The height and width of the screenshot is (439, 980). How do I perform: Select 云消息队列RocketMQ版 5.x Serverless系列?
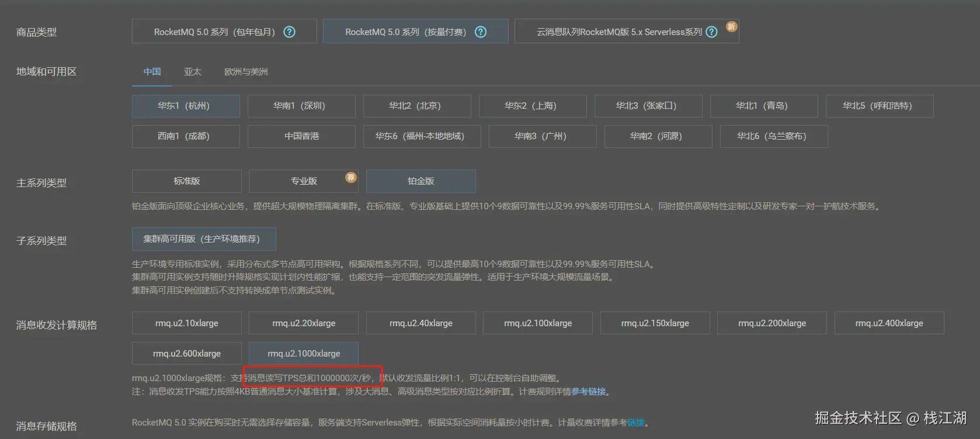tap(627, 32)
